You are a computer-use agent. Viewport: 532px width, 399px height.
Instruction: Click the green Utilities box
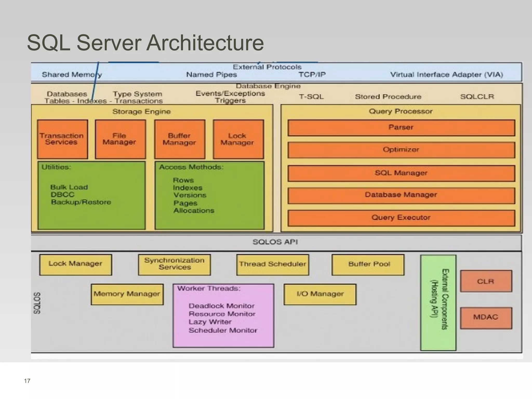[x=91, y=195]
